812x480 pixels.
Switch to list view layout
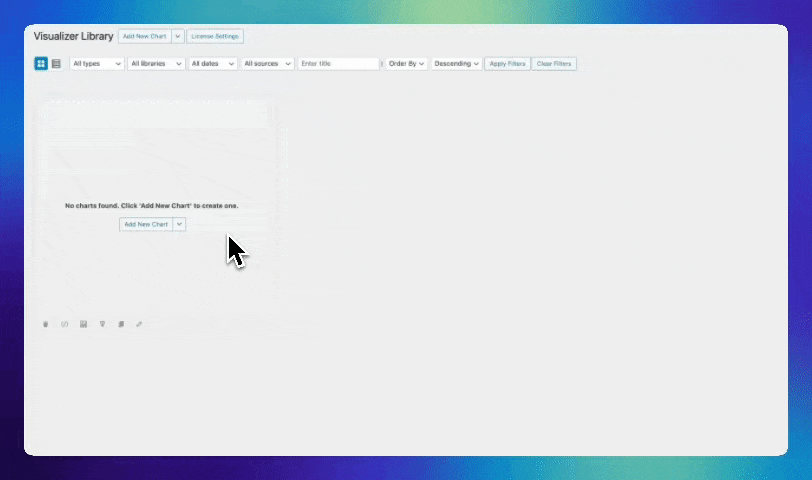tap(56, 63)
